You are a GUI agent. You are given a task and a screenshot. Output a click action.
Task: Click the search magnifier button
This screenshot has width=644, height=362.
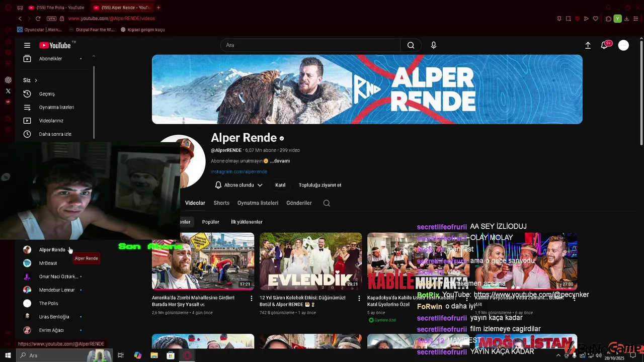click(x=411, y=45)
